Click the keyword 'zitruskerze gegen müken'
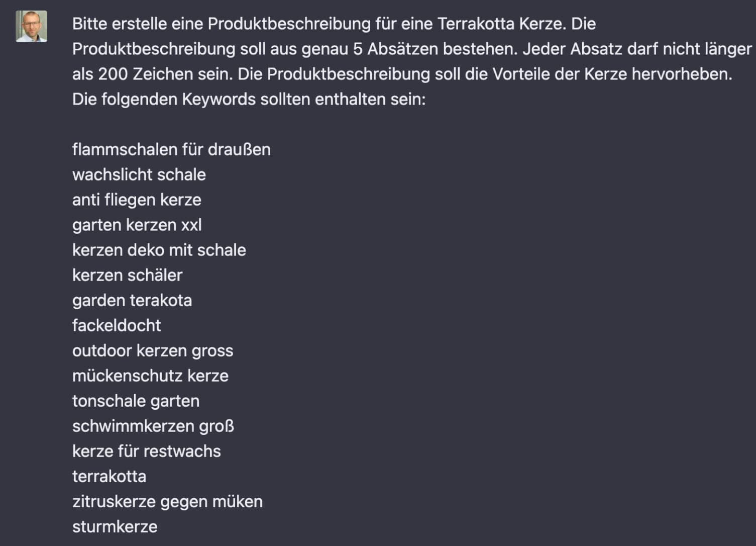Screen dimensions: 756x546 (x=167, y=501)
